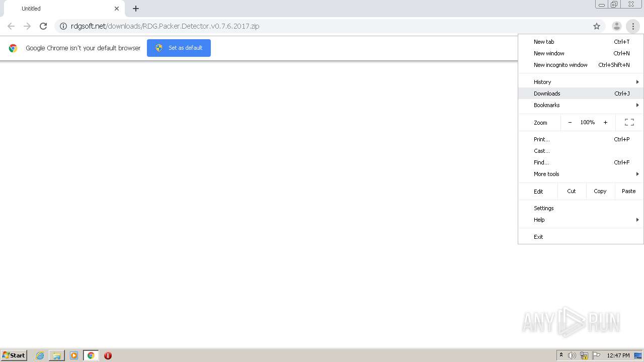Expand the History submenu
This screenshot has height=362, width=644.
coord(581,82)
